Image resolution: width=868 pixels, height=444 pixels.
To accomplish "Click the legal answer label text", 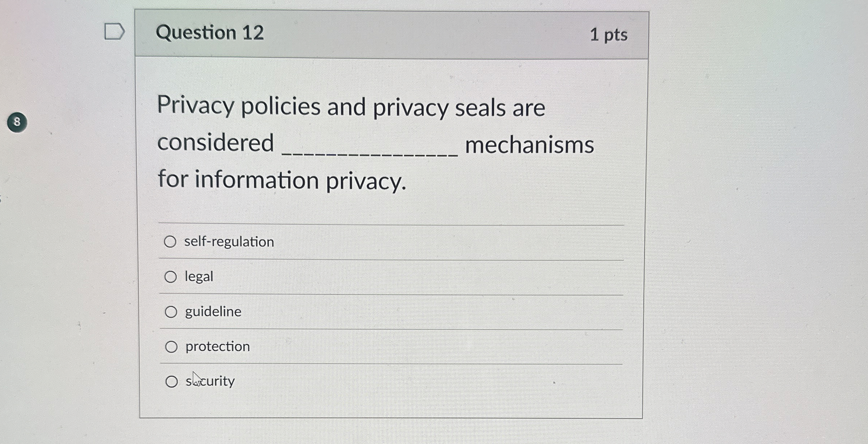I will point(199,276).
